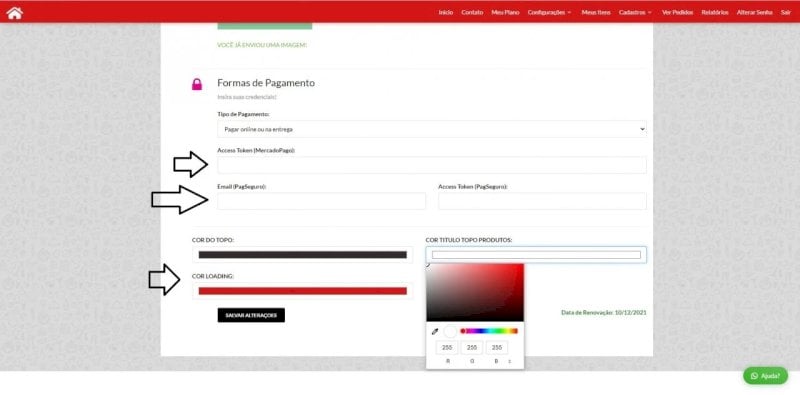800x395 pixels.
Task: Click the pink padlock icon
Action: click(x=197, y=84)
